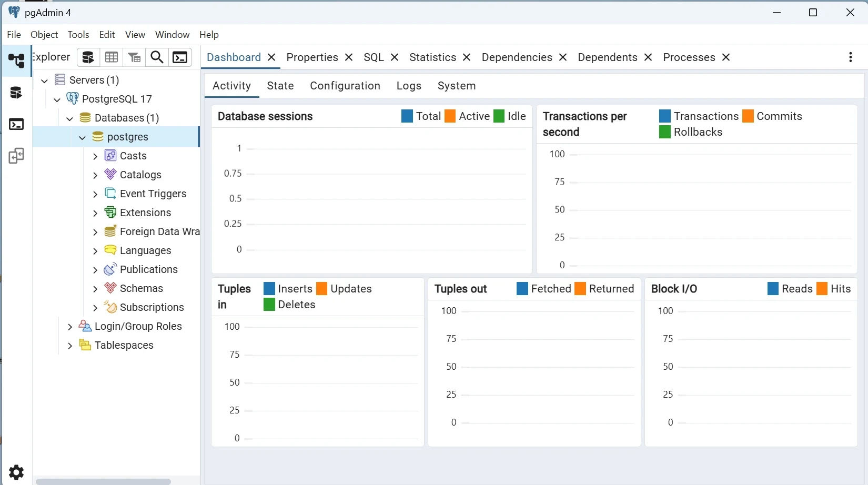Toggle the Commits legend swatch
The width and height of the screenshot is (868, 485).
click(748, 116)
